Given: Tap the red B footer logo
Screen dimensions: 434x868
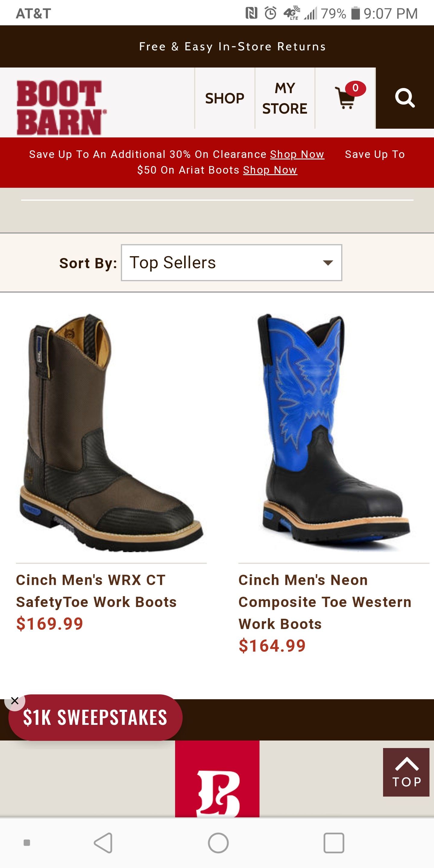Looking at the screenshot, I should click(x=217, y=778).
